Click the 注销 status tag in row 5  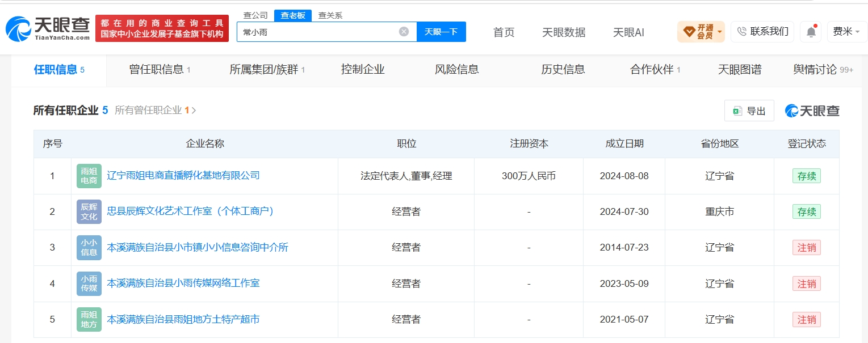click(806, 320)
